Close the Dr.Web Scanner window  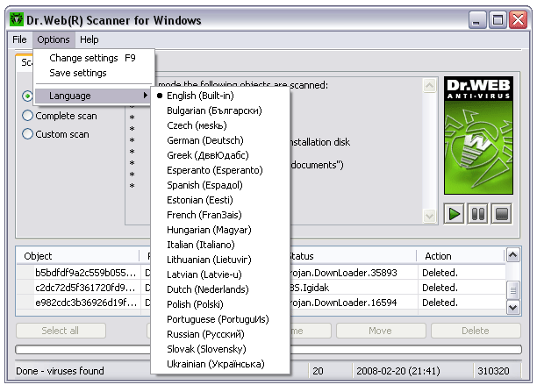point(518,20)
